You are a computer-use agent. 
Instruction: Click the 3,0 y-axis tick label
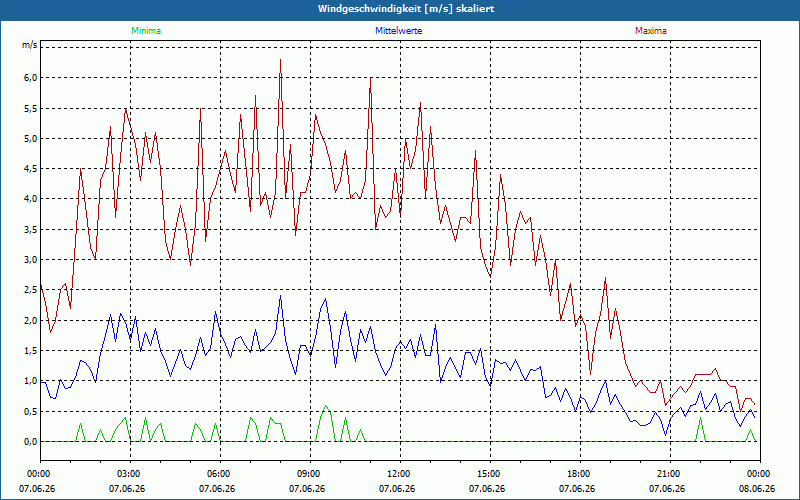[30, 260]
